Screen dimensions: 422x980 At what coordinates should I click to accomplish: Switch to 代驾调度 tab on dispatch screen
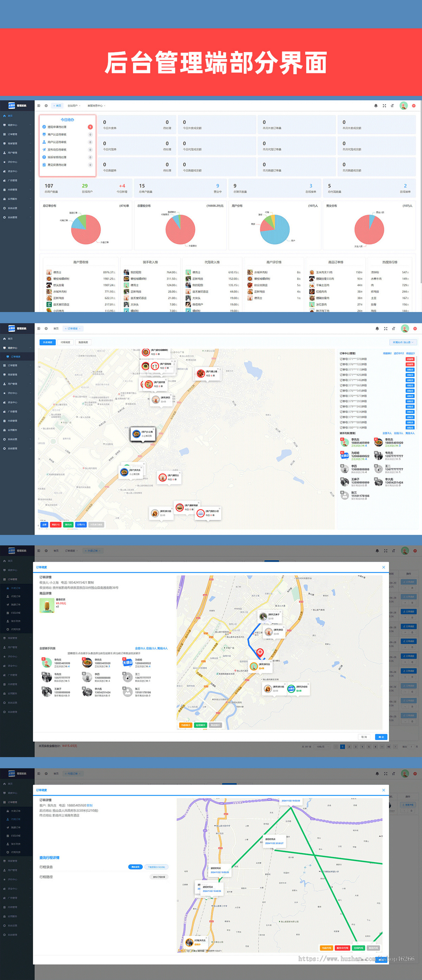click(x=65, y=342)
